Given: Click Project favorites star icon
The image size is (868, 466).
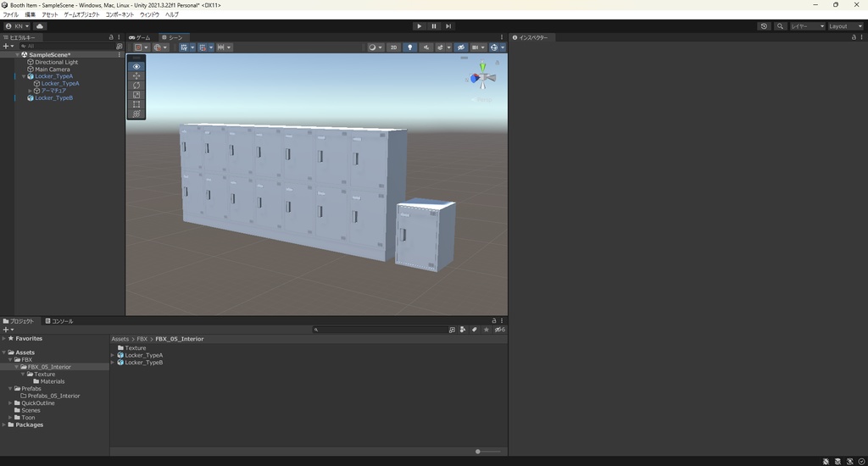Looking at the screenshot, I should 486,330.
